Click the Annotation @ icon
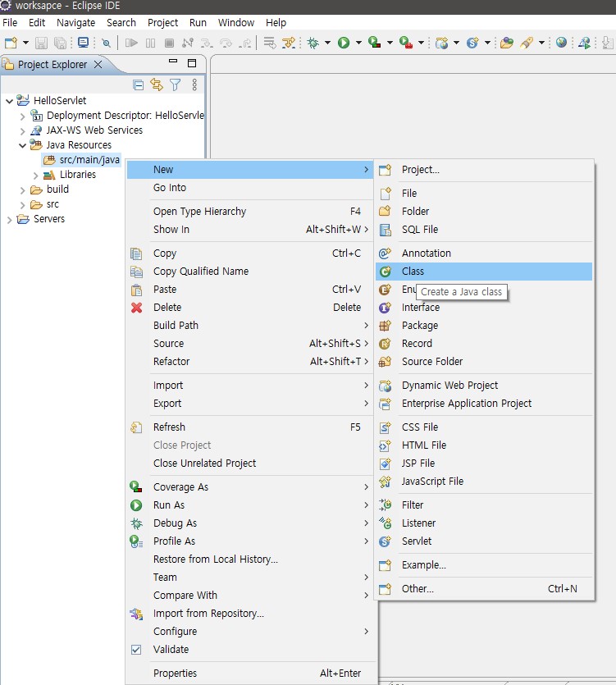Screen dimensions: 616x685 coord(385,253)
